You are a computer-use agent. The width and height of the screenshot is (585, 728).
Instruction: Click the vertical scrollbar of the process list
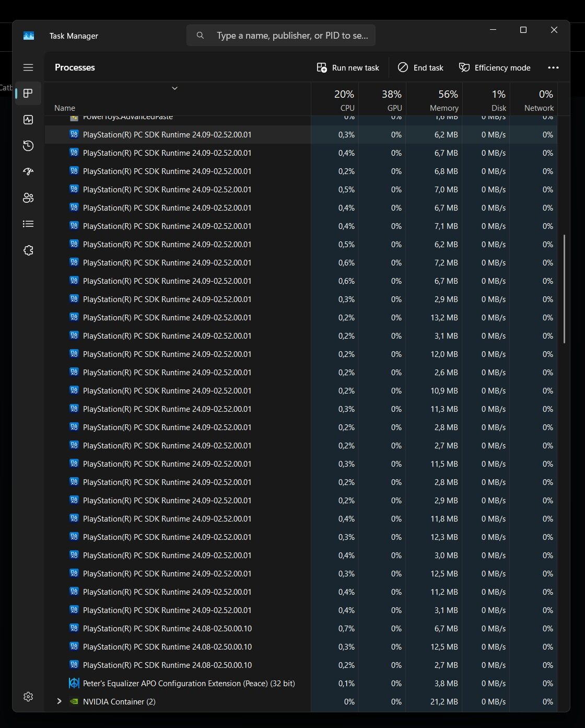pyautogui.click(x=564, y=289)
